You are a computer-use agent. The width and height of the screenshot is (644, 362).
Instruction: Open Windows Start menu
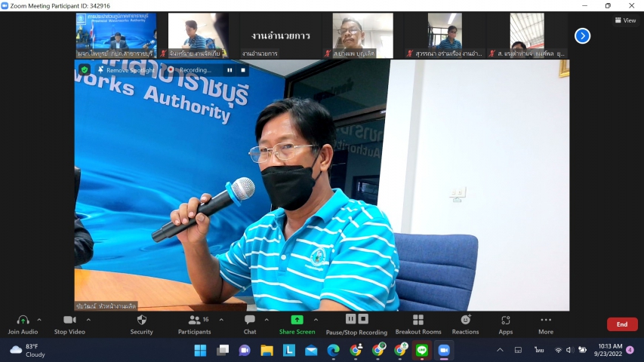point(200,351)
